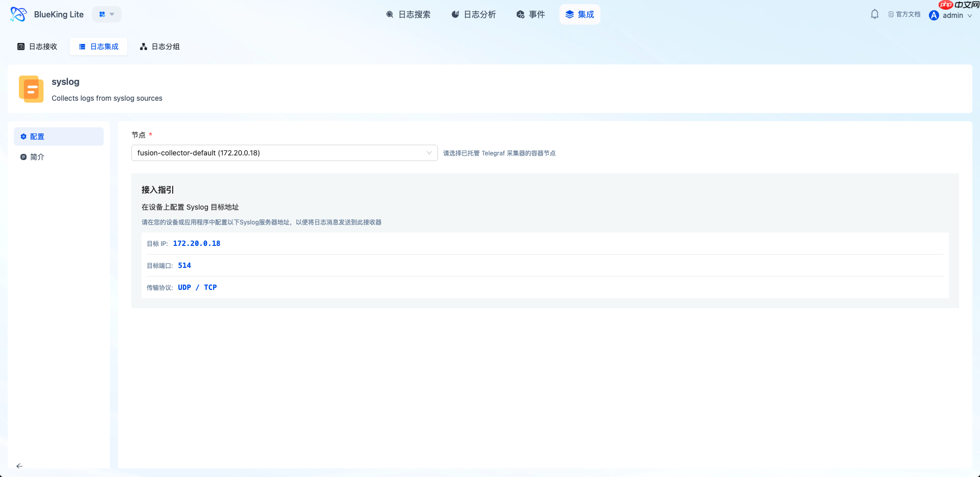Click the 事件 events icon
The image size is (980, 477).
(520, 15)
